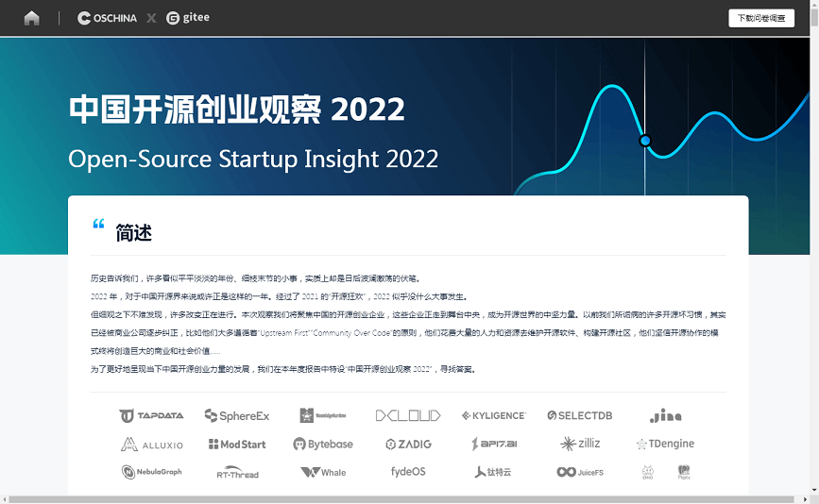819x504 pixels.
Task: Open the SELECTDB logo
Action: pos(580,416)
